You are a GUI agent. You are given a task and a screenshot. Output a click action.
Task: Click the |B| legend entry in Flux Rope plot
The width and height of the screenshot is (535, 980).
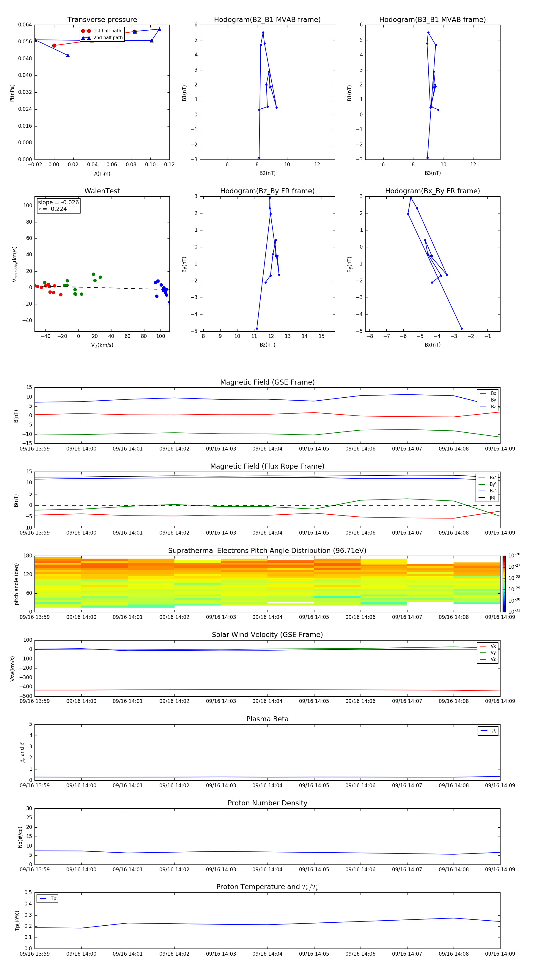(487, 498)
